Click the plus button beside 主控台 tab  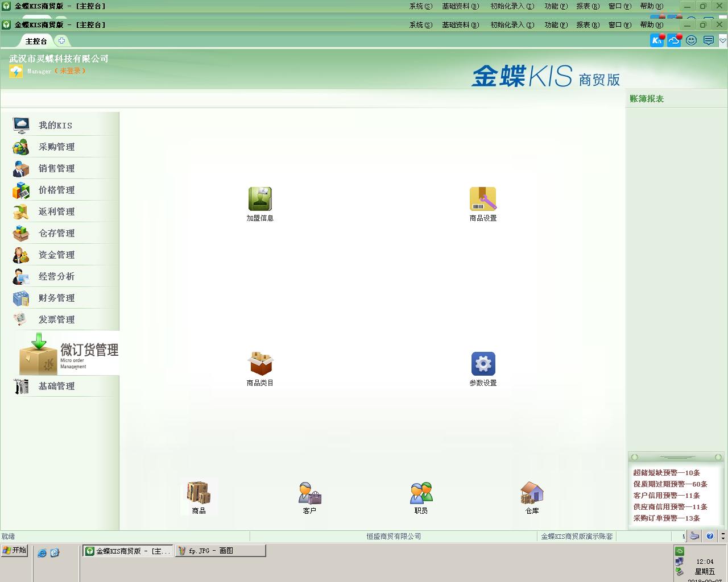point(61,40)
